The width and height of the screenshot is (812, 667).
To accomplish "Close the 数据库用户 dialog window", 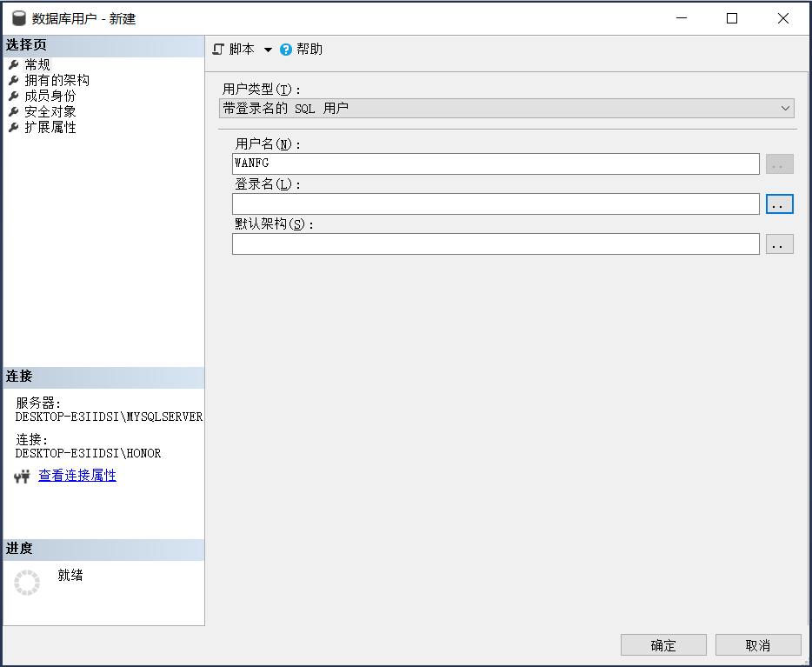I will coord(783,18).
